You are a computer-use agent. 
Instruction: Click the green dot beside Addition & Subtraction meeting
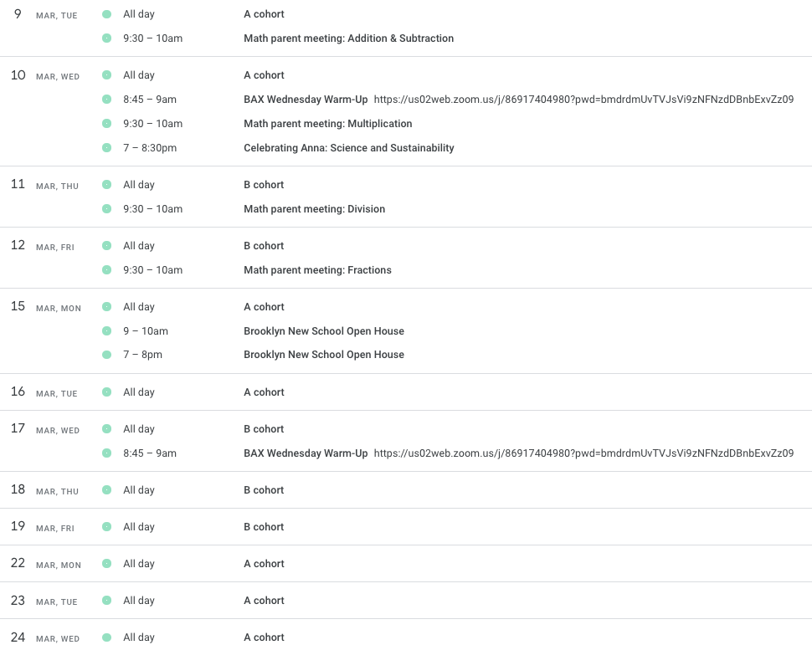click(106, 38)
